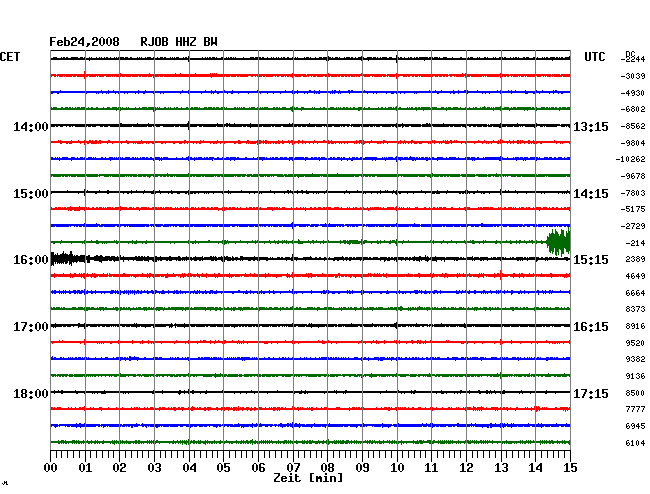Click the minute axis label 10

tap(397, 468)
